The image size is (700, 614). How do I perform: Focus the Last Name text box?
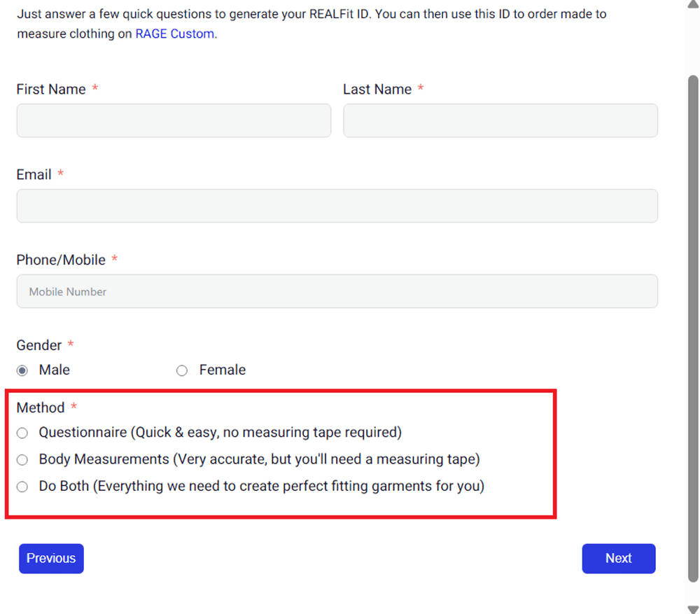500,120
